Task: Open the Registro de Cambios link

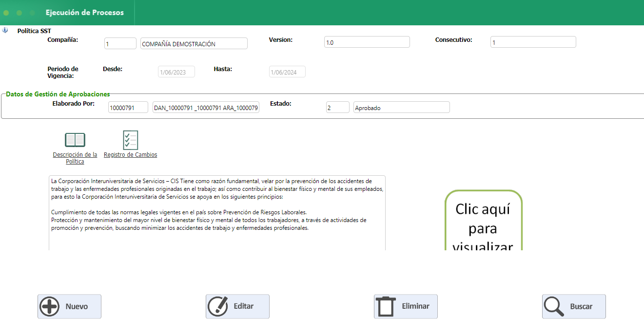Action: pyautogui.click(x=130, y=154)
